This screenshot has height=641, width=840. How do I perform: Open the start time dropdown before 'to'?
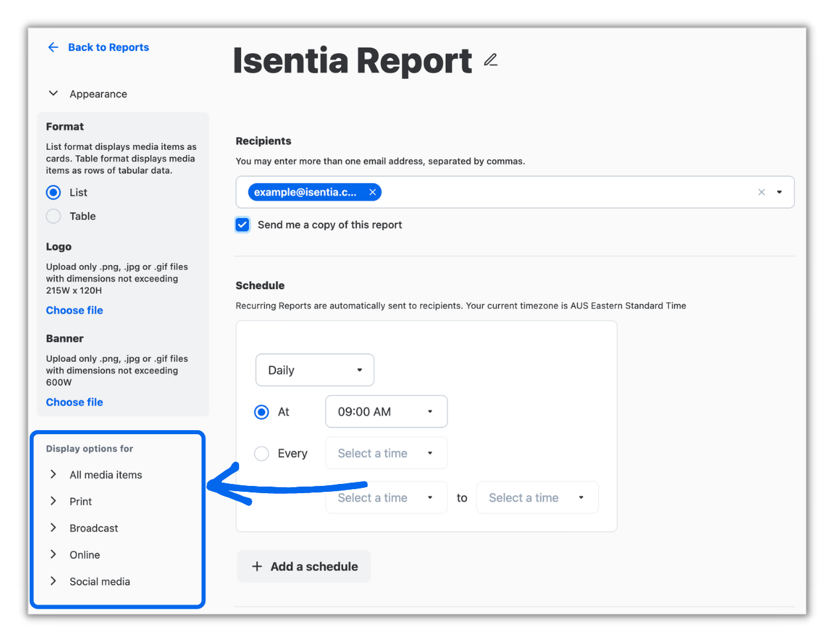click(386, 498)
